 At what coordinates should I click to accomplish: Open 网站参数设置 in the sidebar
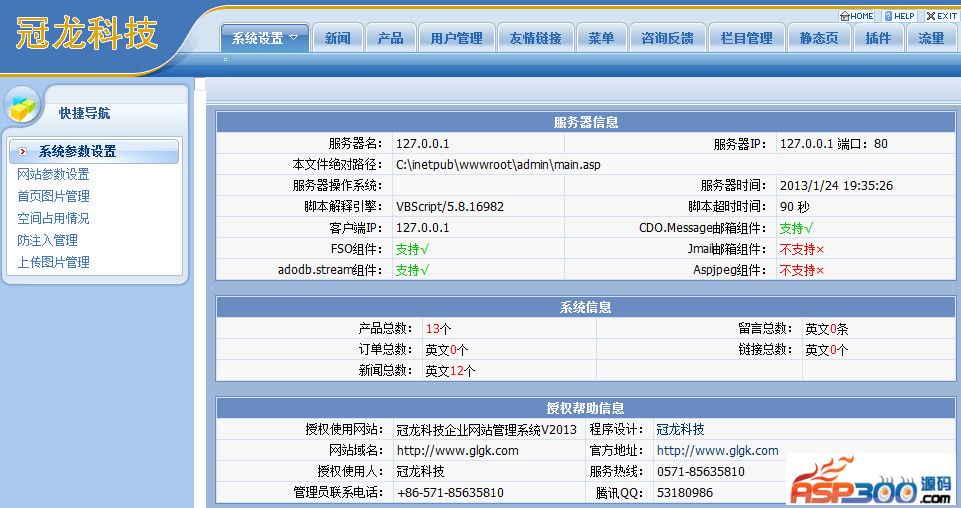point(53,174)
